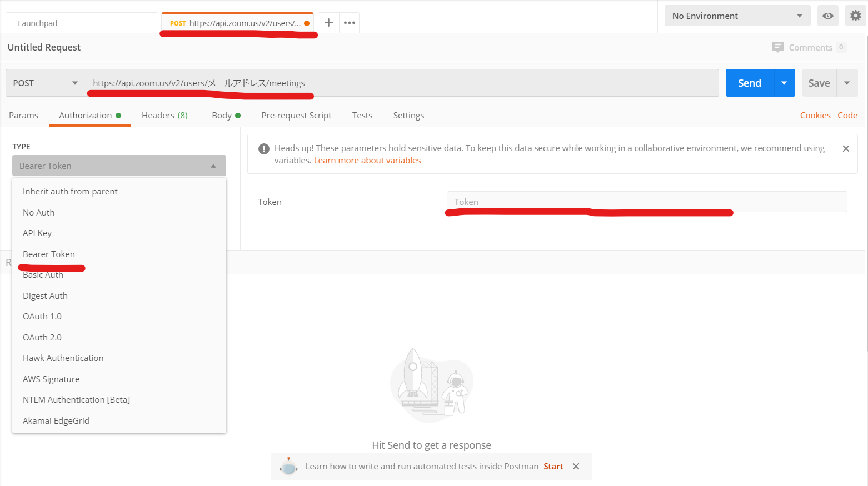The width and height of the screenshot is (868, 486).
Task: Choose Bearer Token auth type
Action: 119,254
